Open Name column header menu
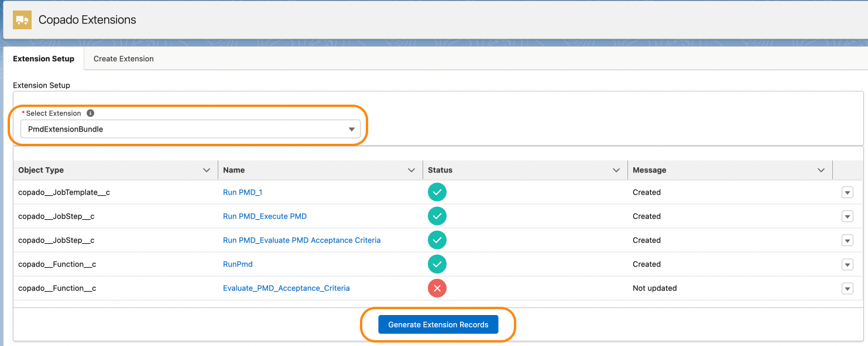Viewport: 868px width, 346px height. point(411,170)
